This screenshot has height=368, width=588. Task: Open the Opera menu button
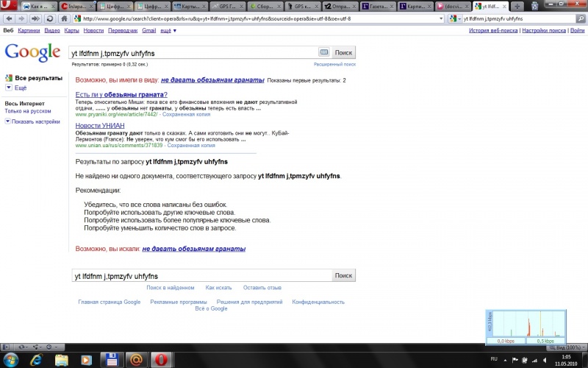(x=9, y=6)
